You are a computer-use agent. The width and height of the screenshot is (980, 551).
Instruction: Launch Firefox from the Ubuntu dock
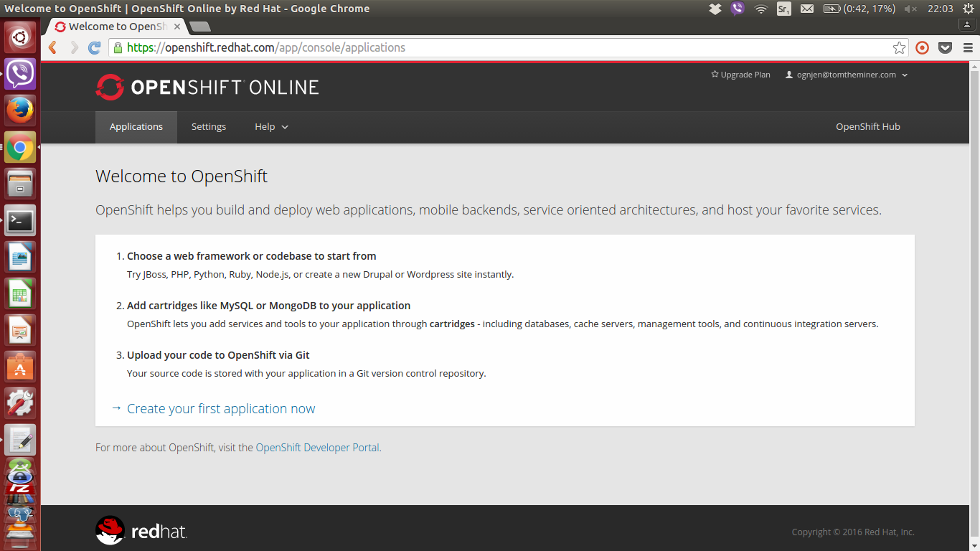click(20, 110)
